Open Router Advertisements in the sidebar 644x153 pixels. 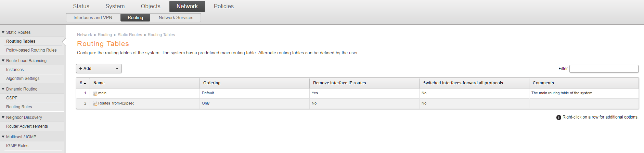point(27,126)
